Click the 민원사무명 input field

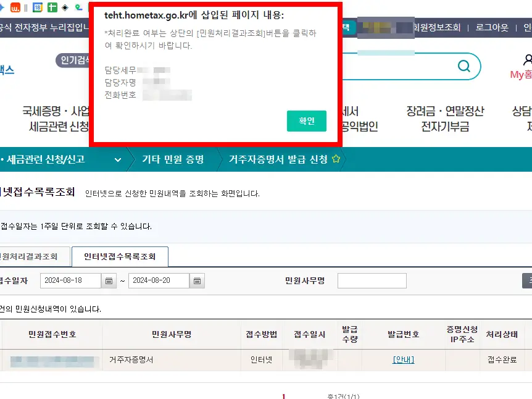pos(372,280)
